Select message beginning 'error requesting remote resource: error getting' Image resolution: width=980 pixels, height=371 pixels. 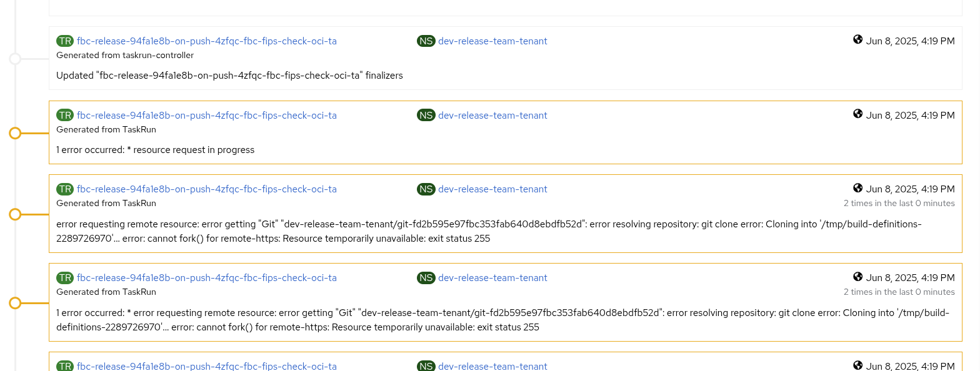click(x=489, y=231)
